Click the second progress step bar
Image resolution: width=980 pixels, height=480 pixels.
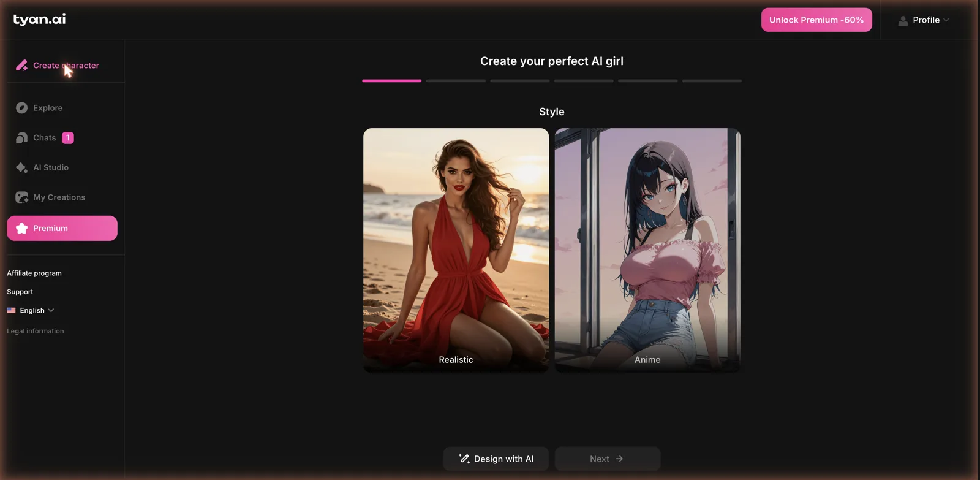pos(456,81)
